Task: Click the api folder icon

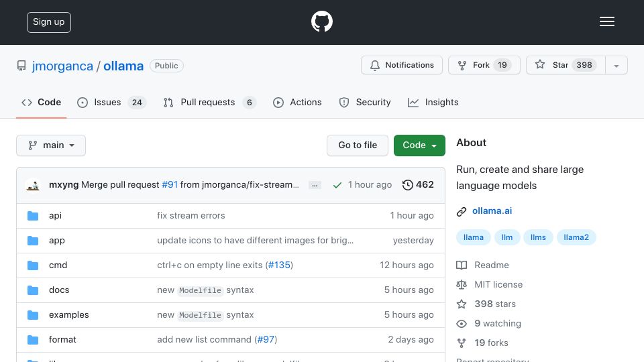Action: [x=33, y=216]
